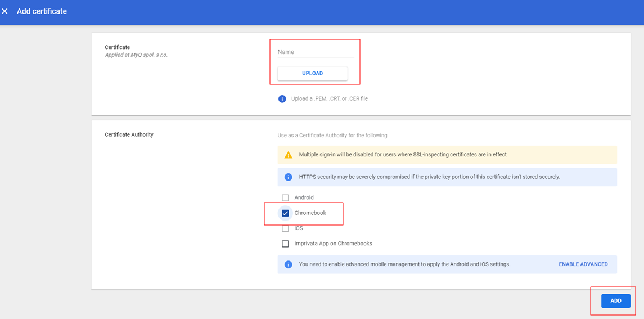Screen dimensions: 644x319
Task: Click the yellow warning triangle icon
Action: [288, 155]
